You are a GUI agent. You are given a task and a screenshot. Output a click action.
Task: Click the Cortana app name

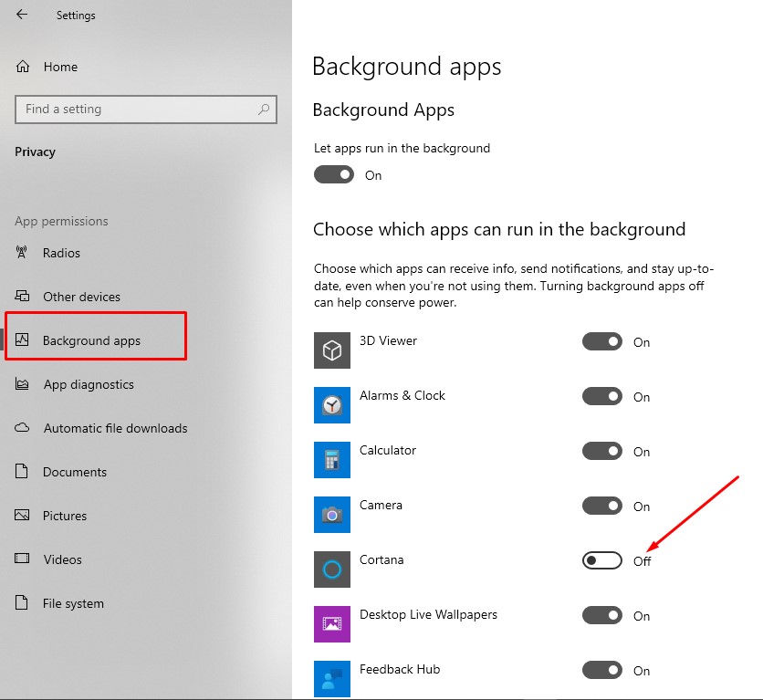(381, 559)
